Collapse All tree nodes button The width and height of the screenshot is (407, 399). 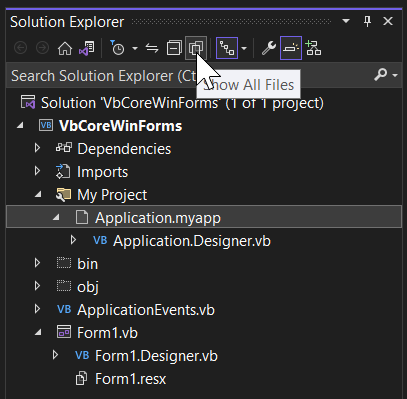(174, 48)
